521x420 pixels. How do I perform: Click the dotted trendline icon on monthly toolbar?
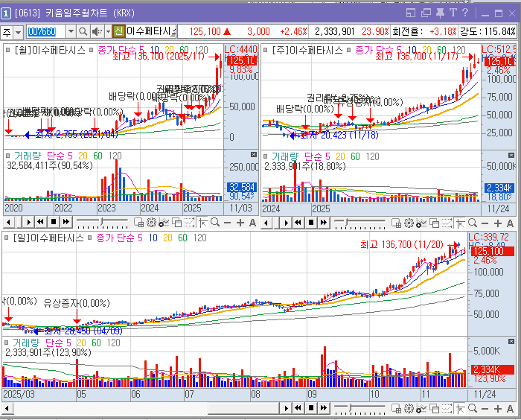189,223
